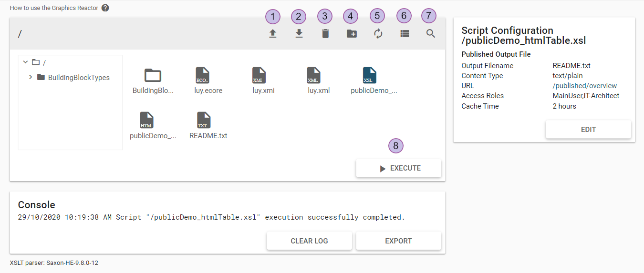Viewport: 644px width, 273px height.
Task: Run the script with Execute button
Action: 398,168
